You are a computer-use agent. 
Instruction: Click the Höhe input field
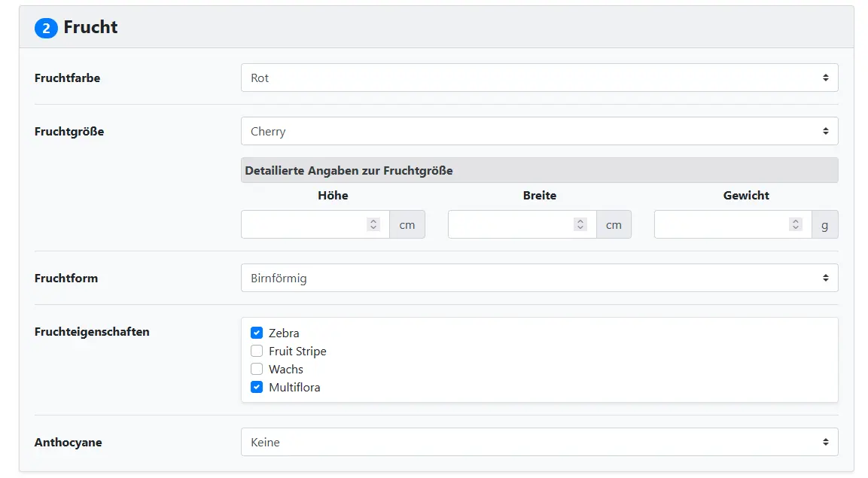(x=303, y=224)
